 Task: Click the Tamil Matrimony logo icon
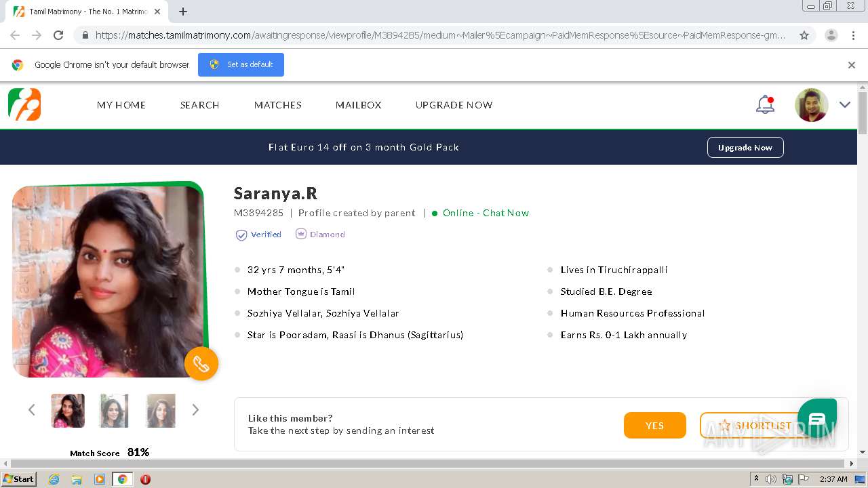24,104
